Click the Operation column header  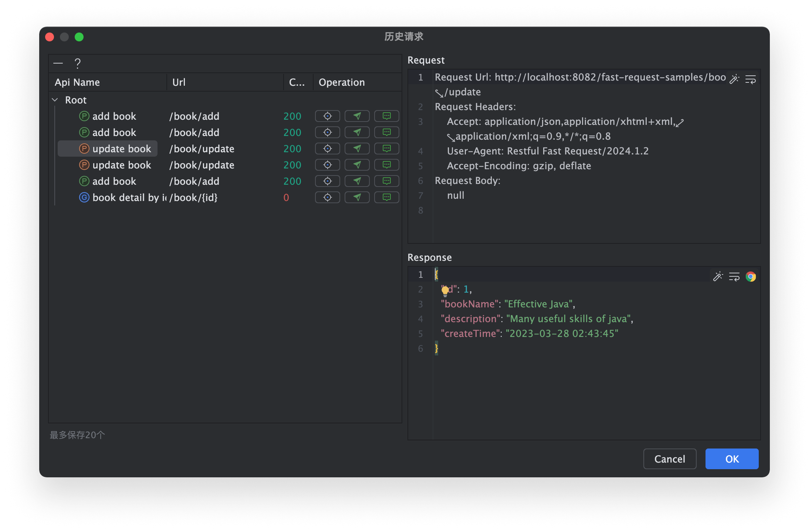point(342,82)
